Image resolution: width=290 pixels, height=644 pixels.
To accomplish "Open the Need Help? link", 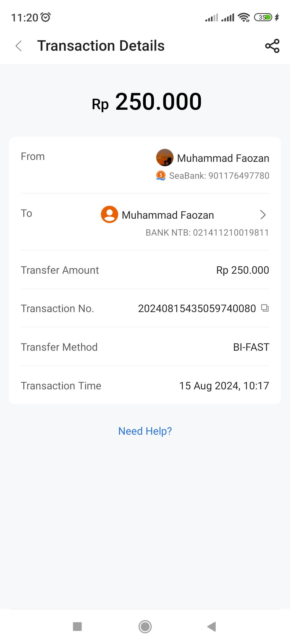I will (x=145, y=431).
